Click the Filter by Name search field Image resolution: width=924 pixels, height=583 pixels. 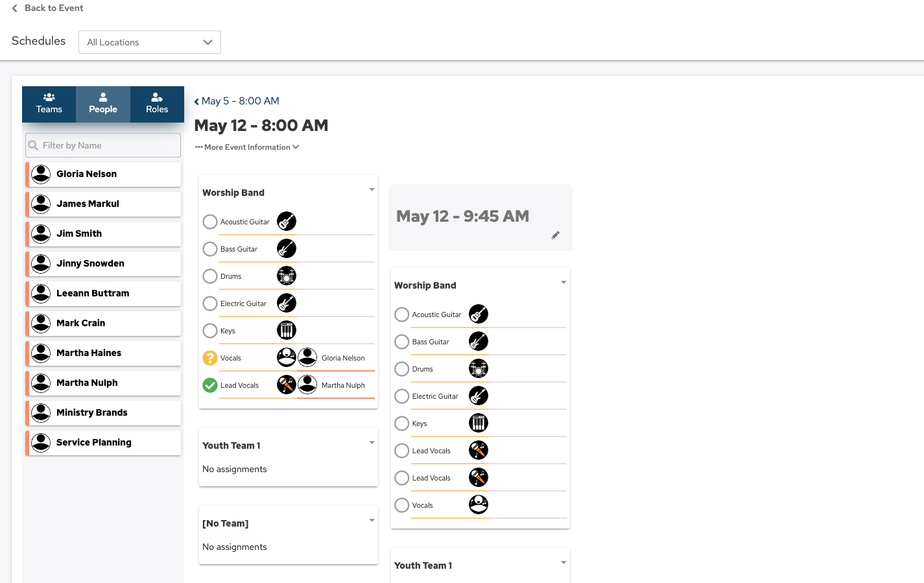[104, 145]
